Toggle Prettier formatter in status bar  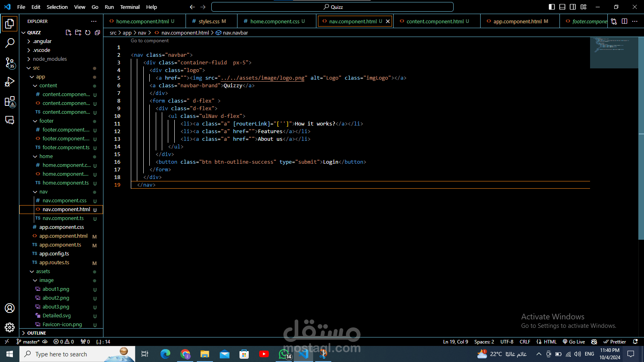615,341
